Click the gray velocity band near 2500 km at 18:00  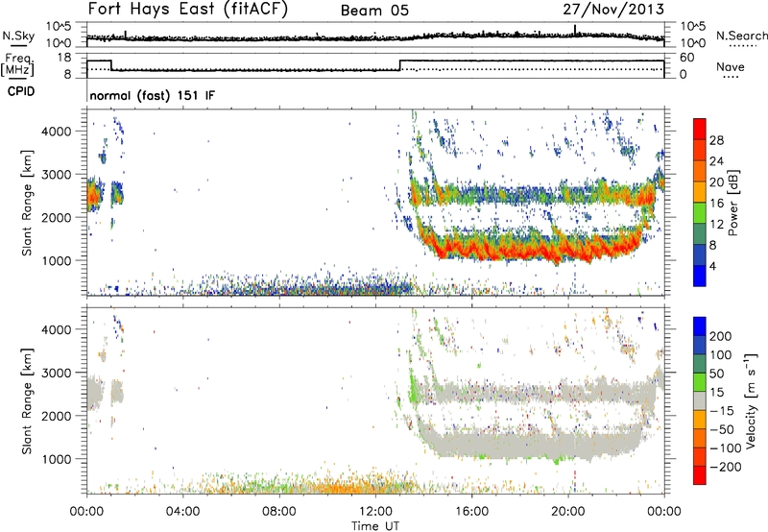[520, 392]
